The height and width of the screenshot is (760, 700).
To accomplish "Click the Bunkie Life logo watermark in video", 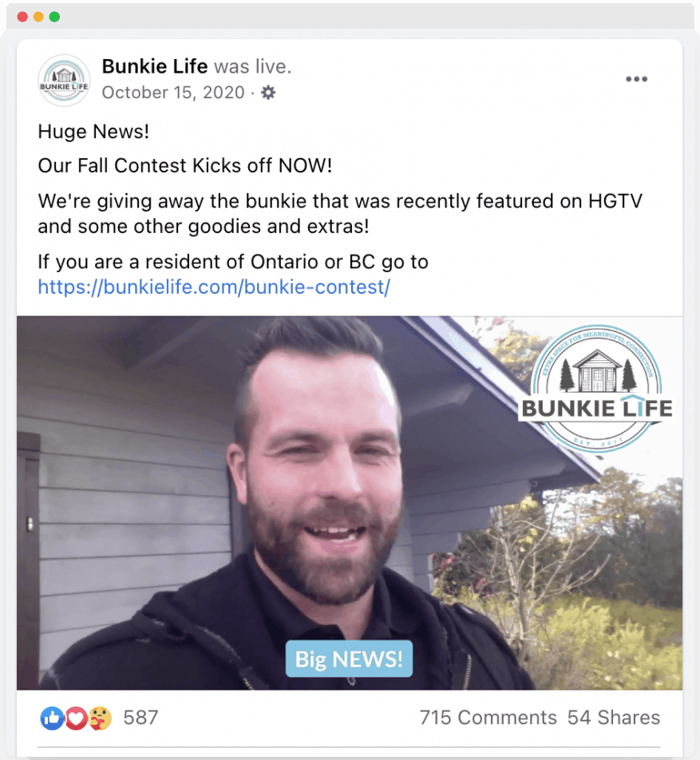I will (x=597, y=388).
